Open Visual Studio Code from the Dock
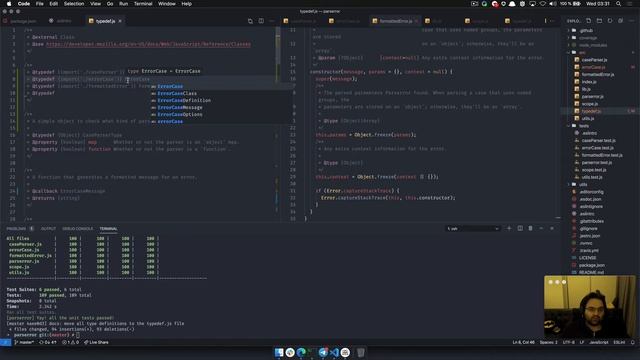 click(x=334, y=352)
